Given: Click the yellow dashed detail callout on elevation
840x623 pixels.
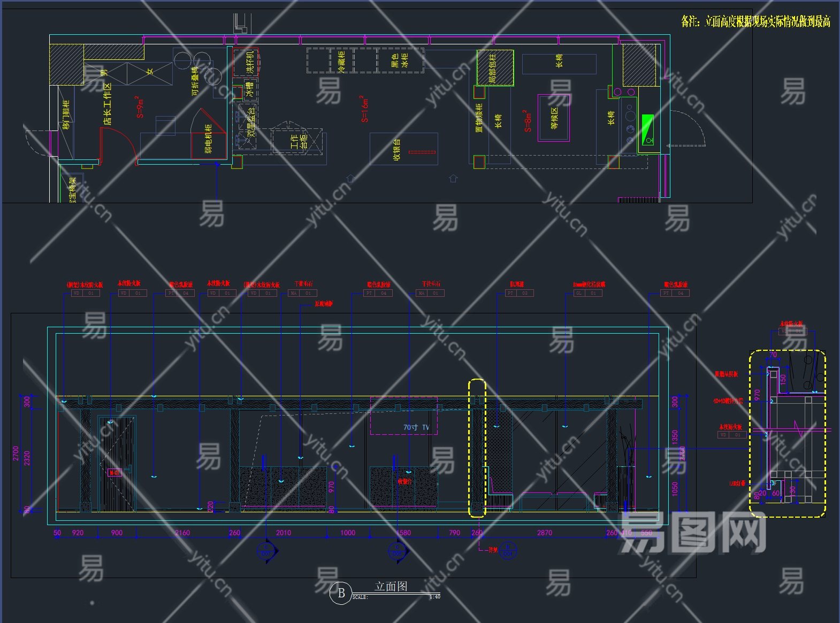Looking at the screenshot, I should tap(477, 448).
